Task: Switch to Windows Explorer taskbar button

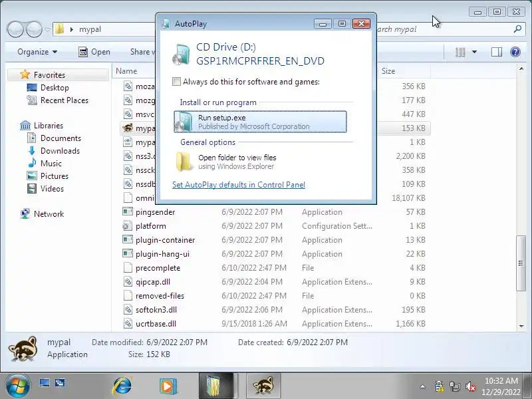Action: (216, 386)
